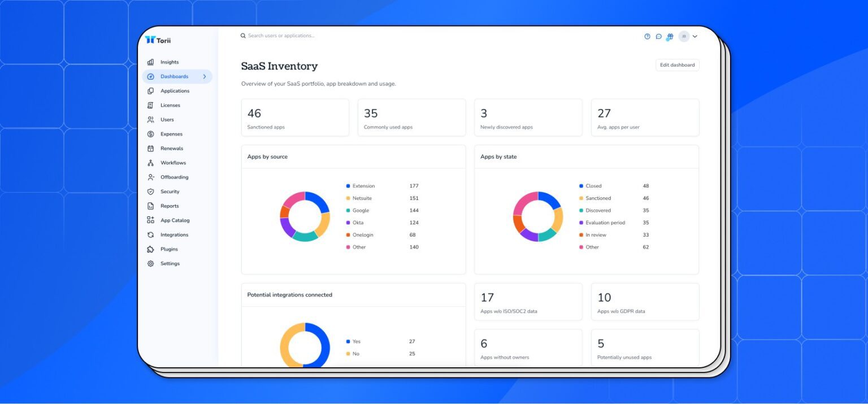
Task: Select Reports from the sidebar menu
Action: [x=169, y=206]
